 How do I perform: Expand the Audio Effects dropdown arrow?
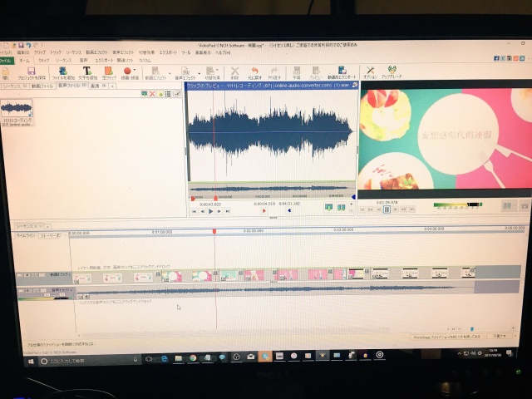click(199, 73)
